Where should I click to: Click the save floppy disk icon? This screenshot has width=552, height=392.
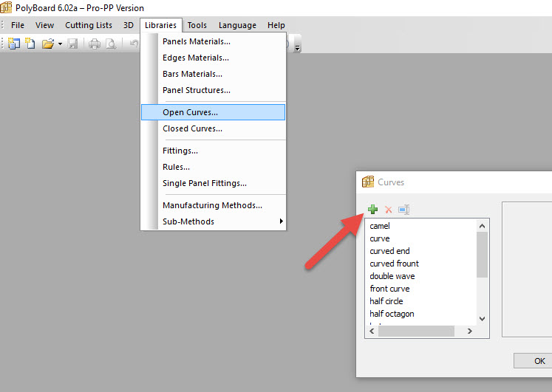[x=73, y=44]
